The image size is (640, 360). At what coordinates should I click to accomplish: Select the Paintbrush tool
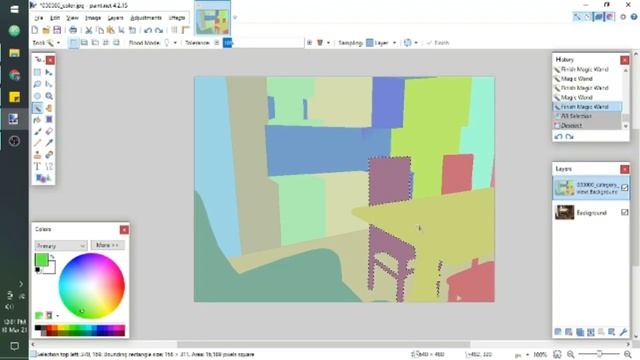tap(37, 131)
